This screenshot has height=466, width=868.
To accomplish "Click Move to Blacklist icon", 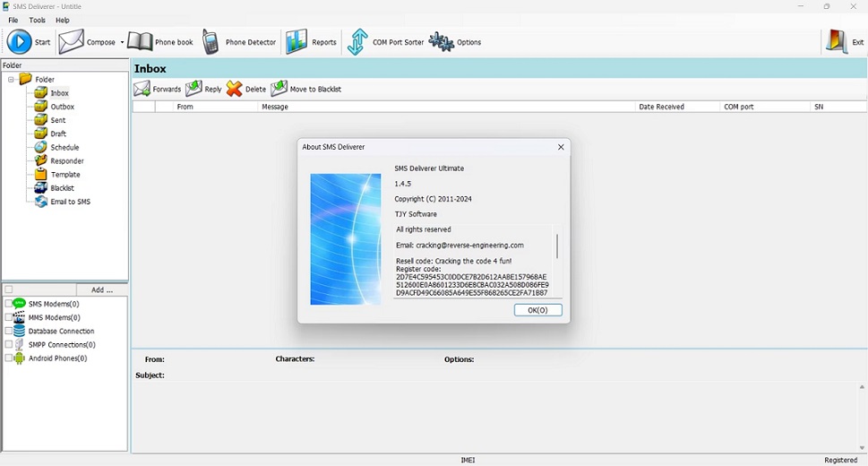I will tap(279, 89).
